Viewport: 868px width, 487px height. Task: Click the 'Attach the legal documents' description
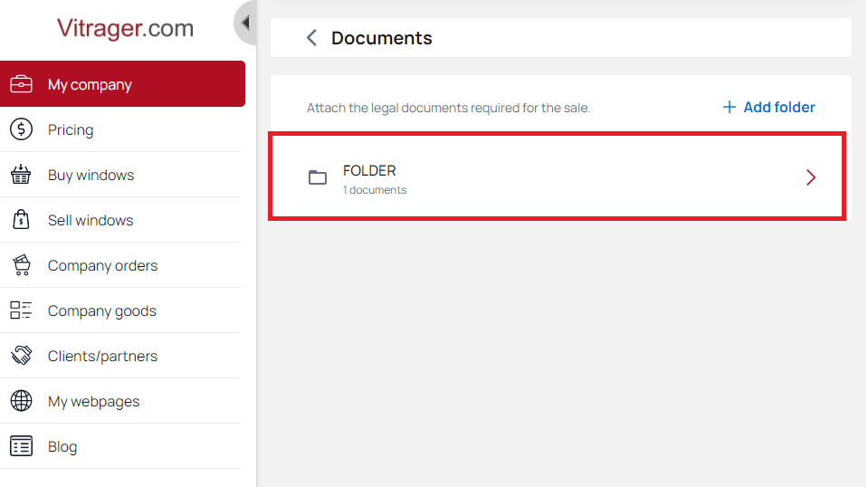[x=448, y=108]
